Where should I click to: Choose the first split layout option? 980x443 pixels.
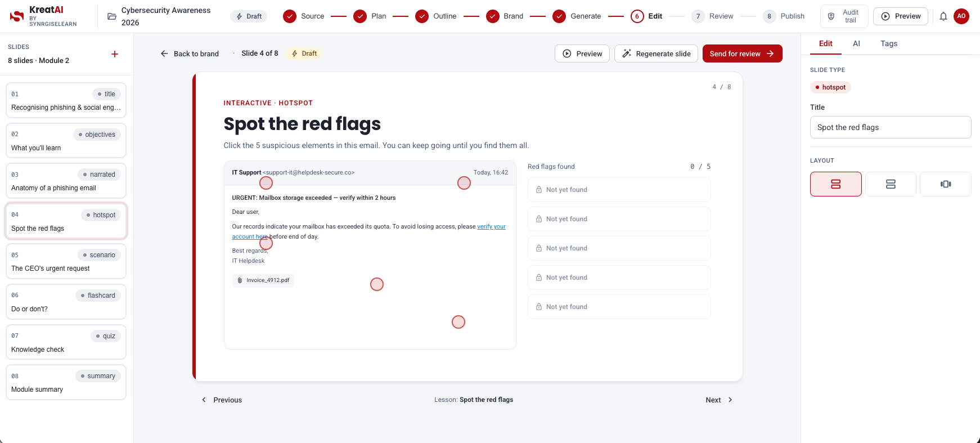point(836,184)
